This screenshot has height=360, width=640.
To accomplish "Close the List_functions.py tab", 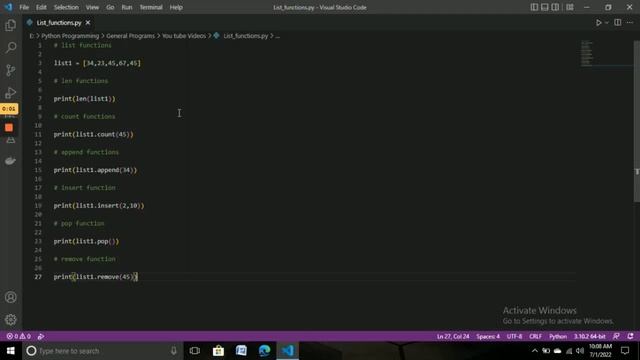I will 88,23.
